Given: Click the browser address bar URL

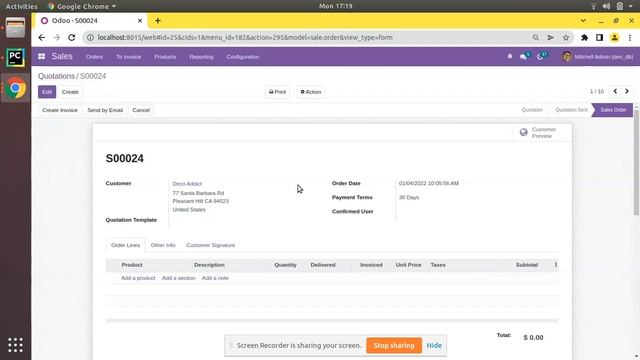Looking at the screenshot, I should (245, 38).
